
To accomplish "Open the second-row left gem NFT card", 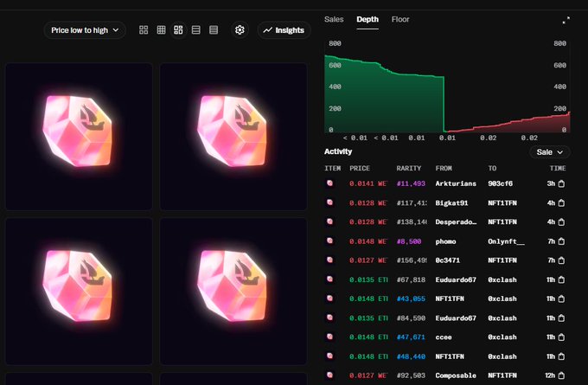I will tap(79, 292).
